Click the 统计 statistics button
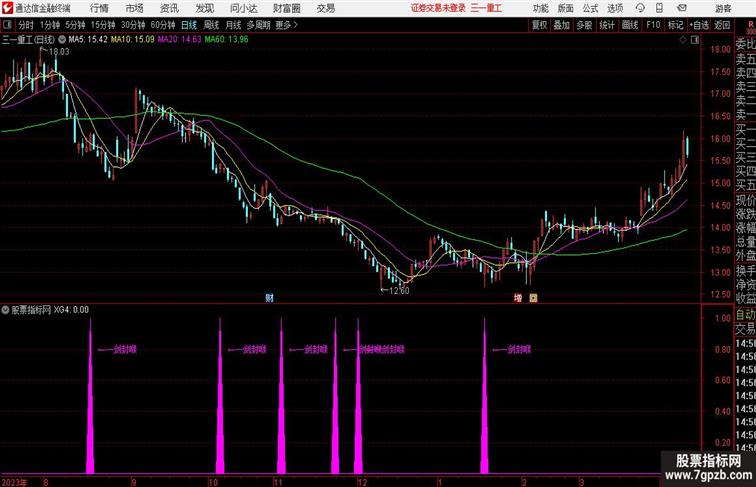This screenshot has height=487, width=756. [607, 25]
